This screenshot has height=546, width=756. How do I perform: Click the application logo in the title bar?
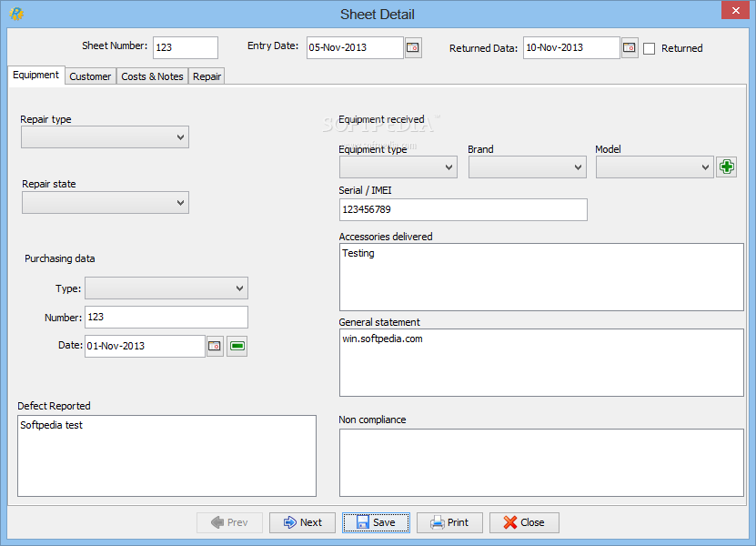click(16, 14)
